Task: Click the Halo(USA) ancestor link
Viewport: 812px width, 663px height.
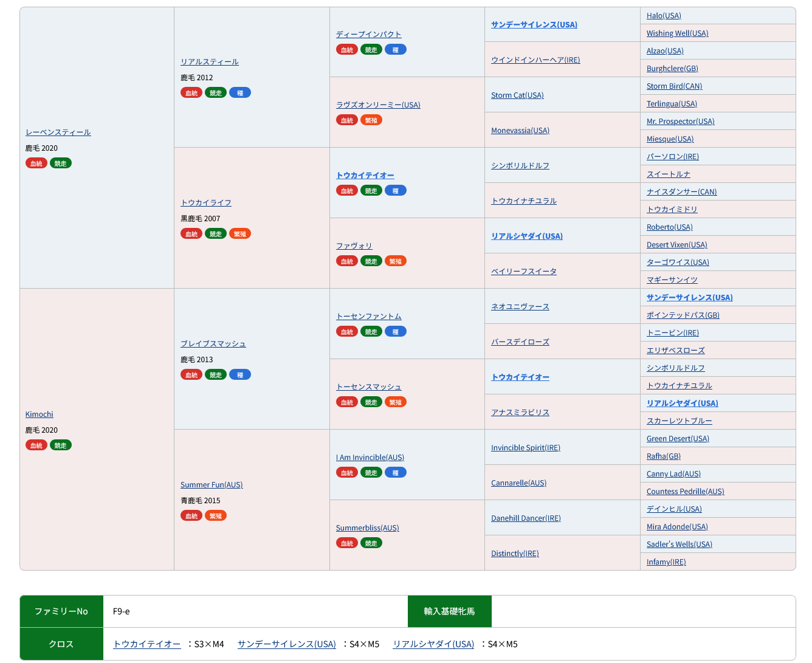Action: coord(664,16)
